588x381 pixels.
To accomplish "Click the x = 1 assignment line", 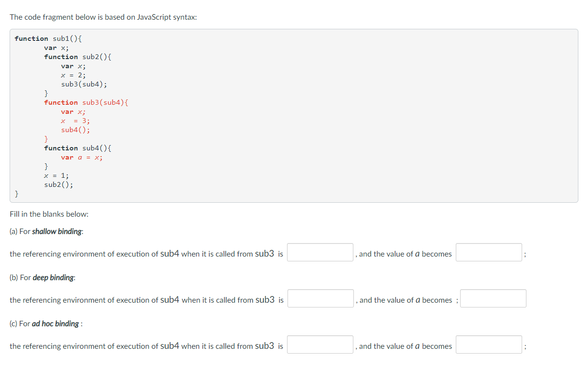I will click(56, 175).
